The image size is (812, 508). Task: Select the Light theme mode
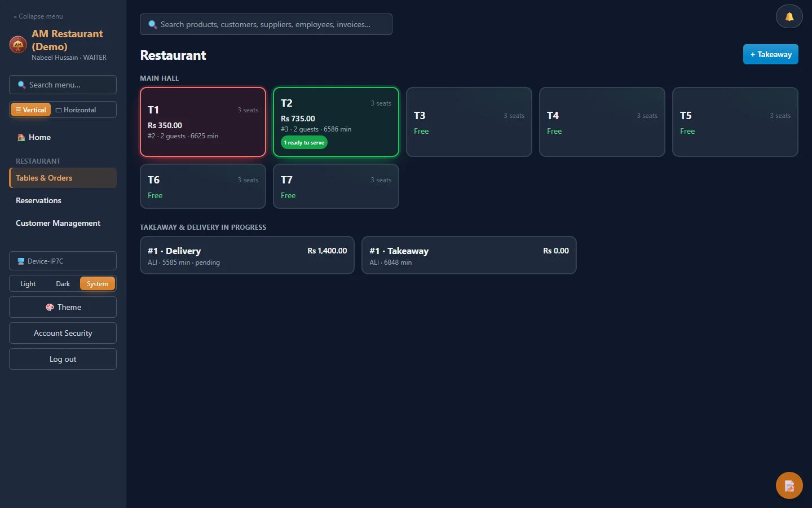pos(28,284)
